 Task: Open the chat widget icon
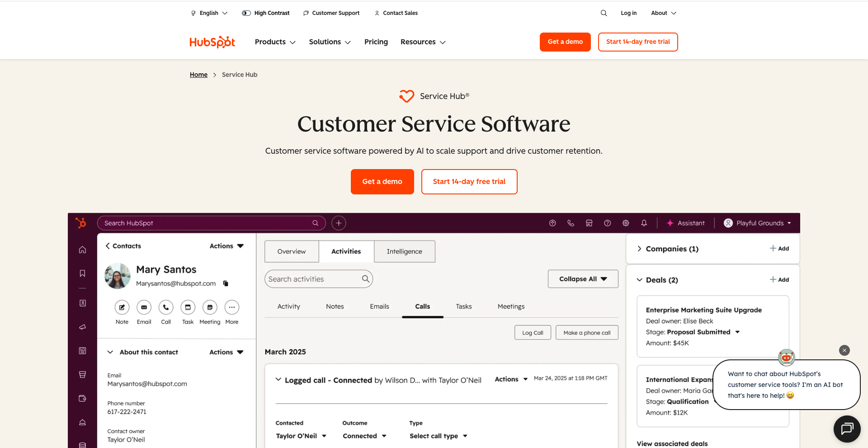coord(847,429)
